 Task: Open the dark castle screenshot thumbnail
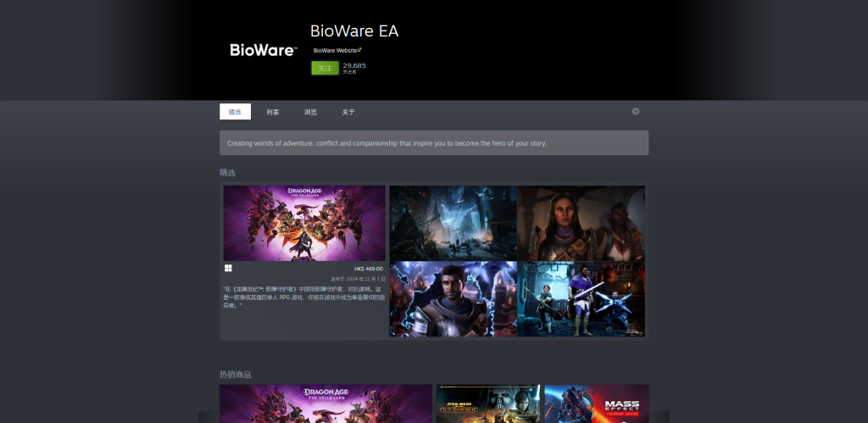(x=453, y=223)
